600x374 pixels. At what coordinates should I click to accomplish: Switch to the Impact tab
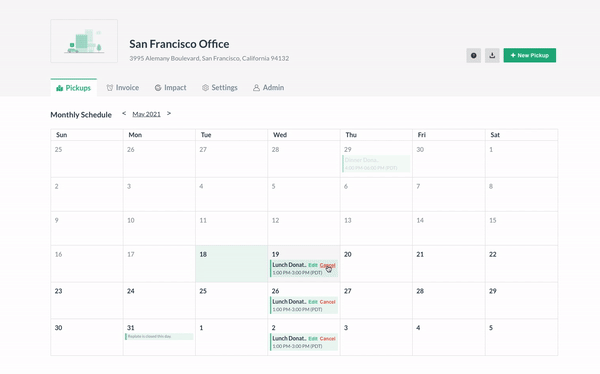pyautogui.click(x=171, y=88)
